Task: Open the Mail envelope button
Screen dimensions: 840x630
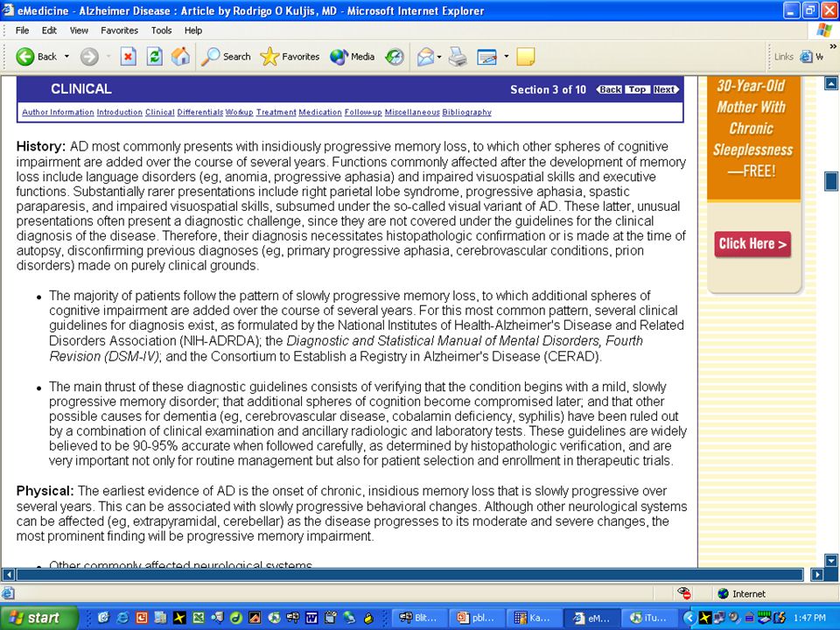Action: 425,56
